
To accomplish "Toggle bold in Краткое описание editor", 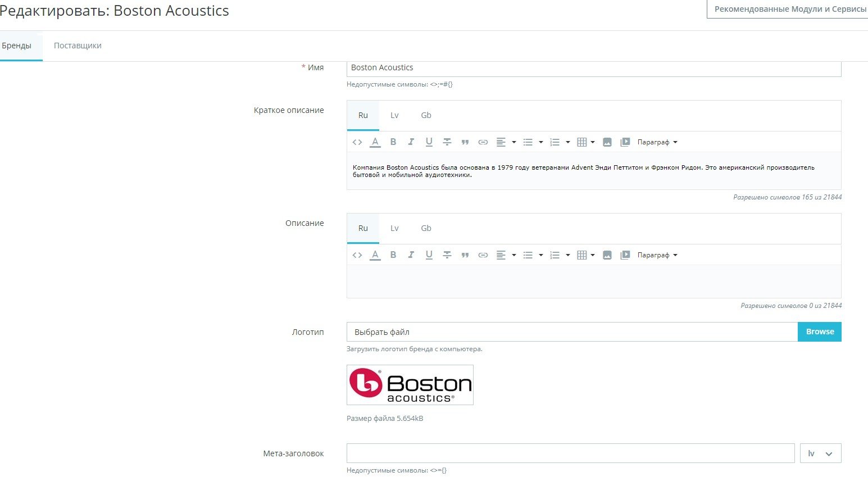I will pyautogui.click(x=393, y=142).
